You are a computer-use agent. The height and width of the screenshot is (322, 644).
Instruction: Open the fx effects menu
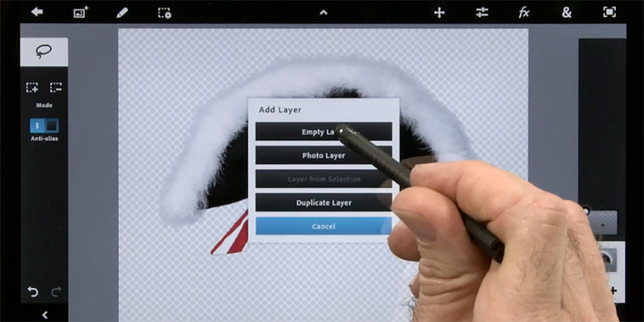pyautogui.click(x=524, y=13)
